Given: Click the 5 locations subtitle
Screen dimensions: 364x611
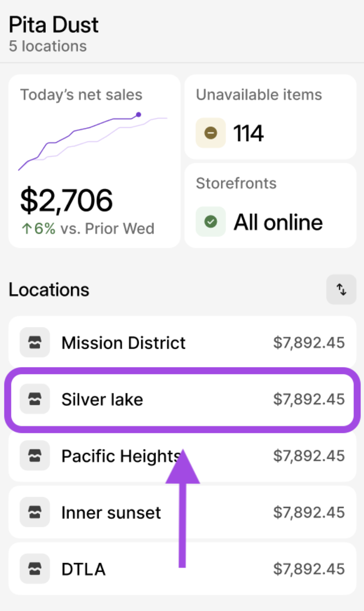Looking at the screenshot, I should [x=48, y=46].
